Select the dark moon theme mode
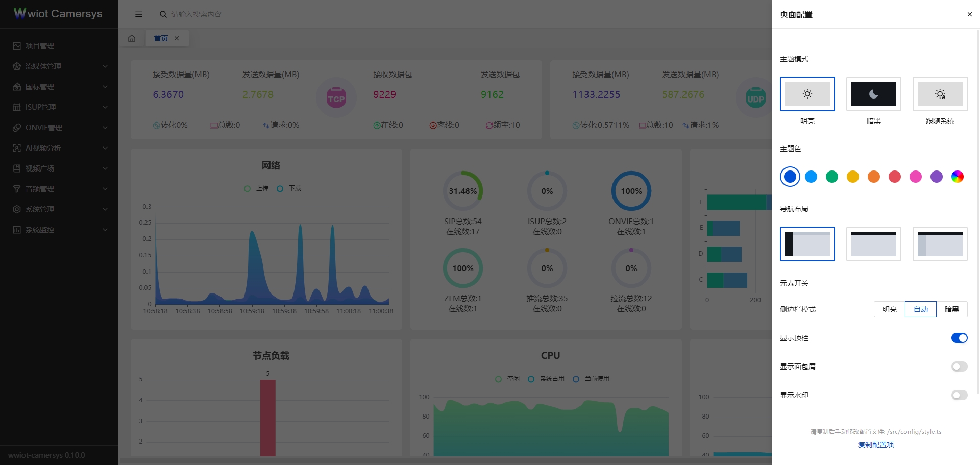The height and width of the screenshot is (465, 980). (873, 94)
